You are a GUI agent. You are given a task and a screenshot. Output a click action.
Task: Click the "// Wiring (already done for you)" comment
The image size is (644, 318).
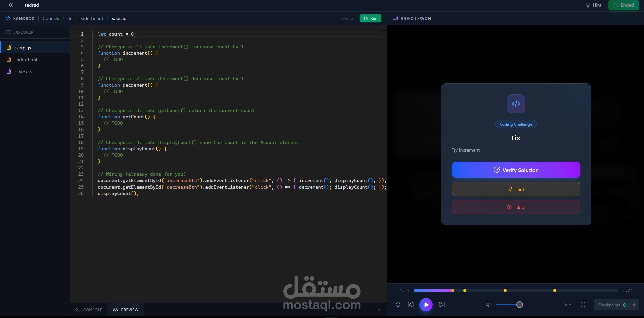click(142, 174)
